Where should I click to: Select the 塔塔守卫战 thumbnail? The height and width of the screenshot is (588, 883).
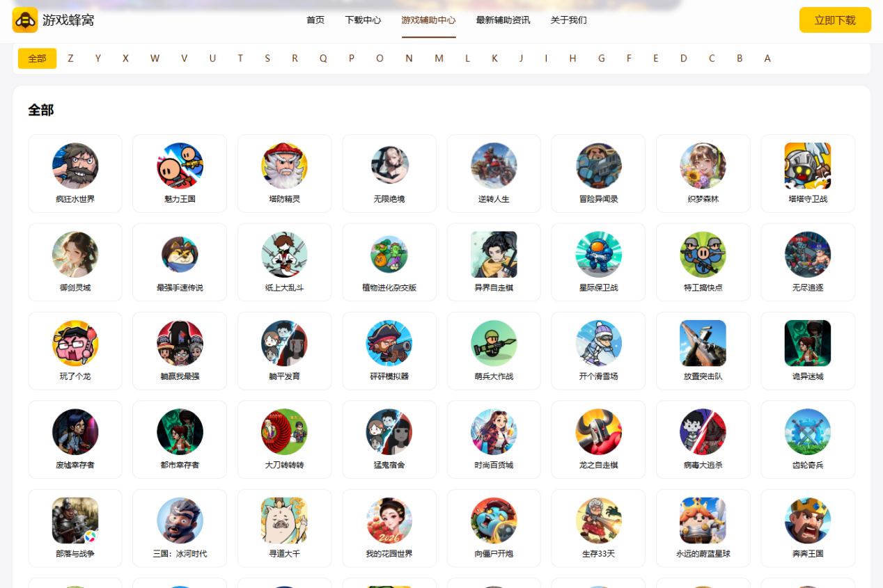tap(808, 166)
